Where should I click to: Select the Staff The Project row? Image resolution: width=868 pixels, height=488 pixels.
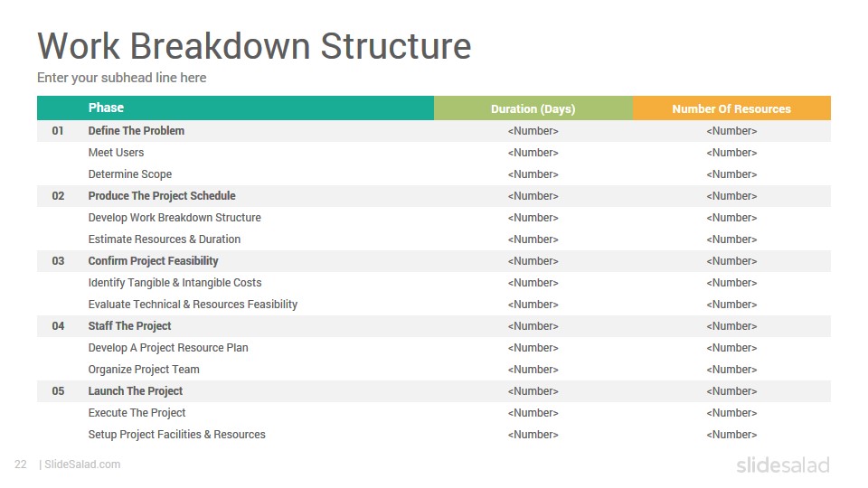point(434,326)
